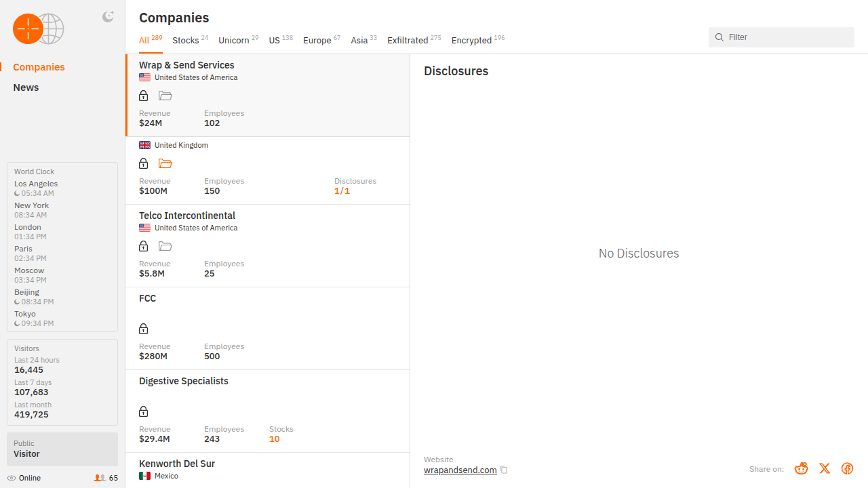Share on Facebook icon

[x=847, y=468]
